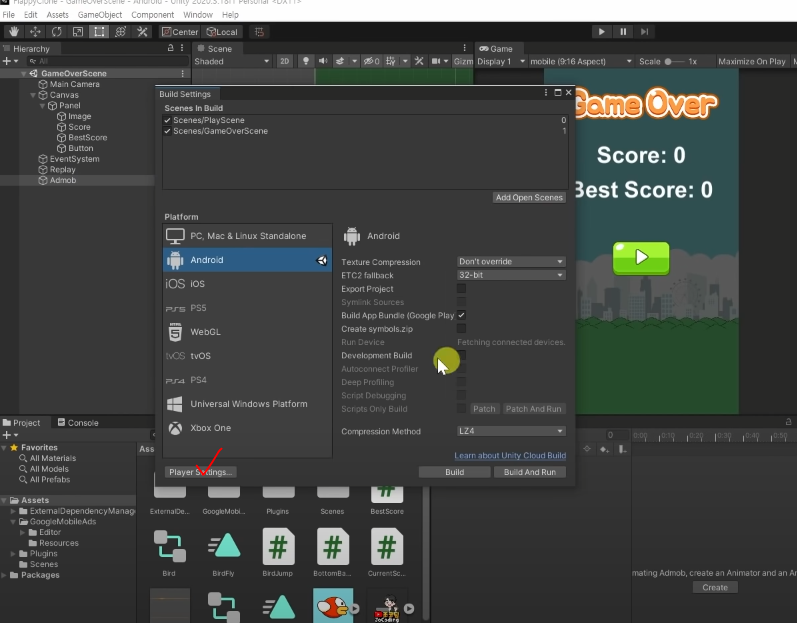Open Shaded draw mode dropdown
The height and width of the screenshot is (623, 797).
[231, 61]
